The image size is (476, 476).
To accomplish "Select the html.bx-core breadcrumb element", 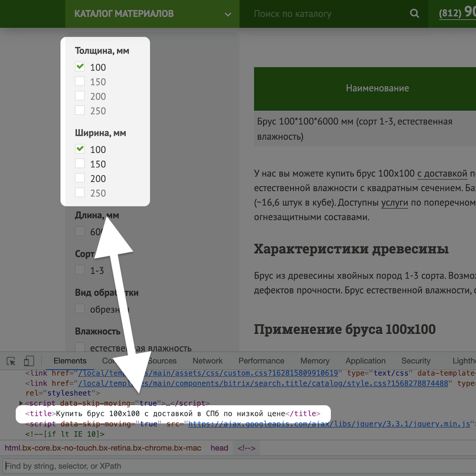I will (x=103, y=448).
